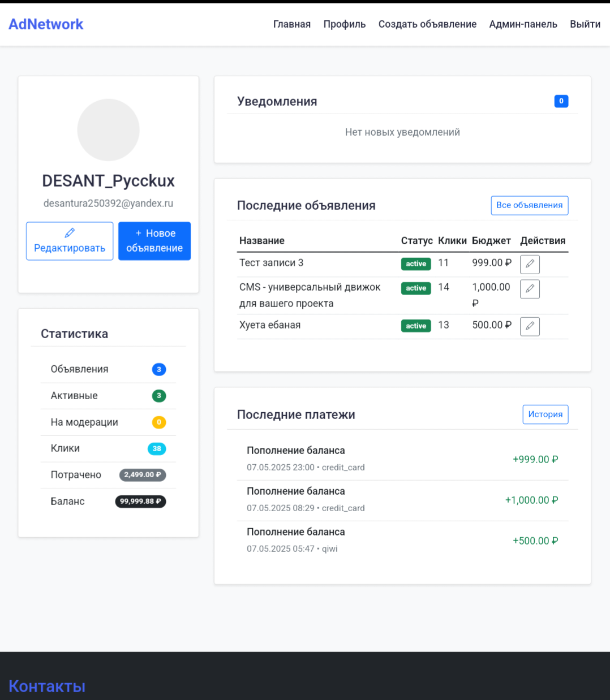Viewport: 610px width, 700px height.
Task: Click the blue notifications counter badge
Action: point(561,101)
